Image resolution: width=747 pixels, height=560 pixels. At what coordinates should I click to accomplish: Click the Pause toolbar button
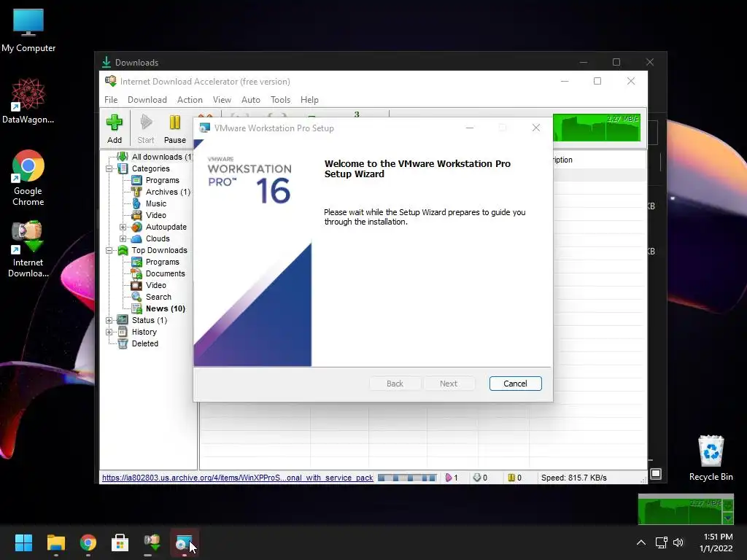coord(175,128)
